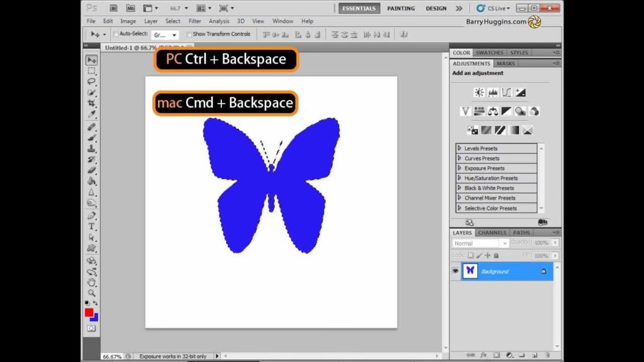Open the Filter menu
644x362 pixels.
click(x=195, y=21)
